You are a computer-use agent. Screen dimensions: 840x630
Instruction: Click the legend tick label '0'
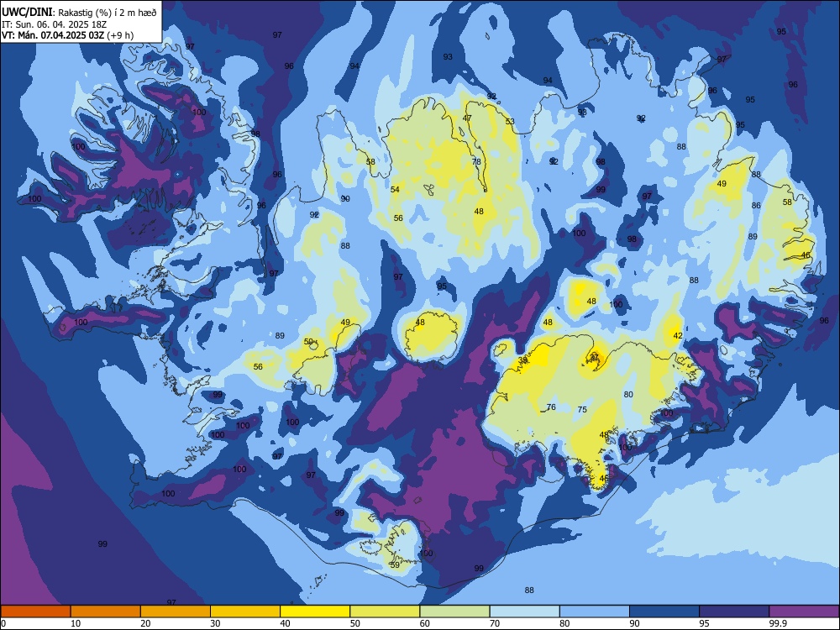3,623
